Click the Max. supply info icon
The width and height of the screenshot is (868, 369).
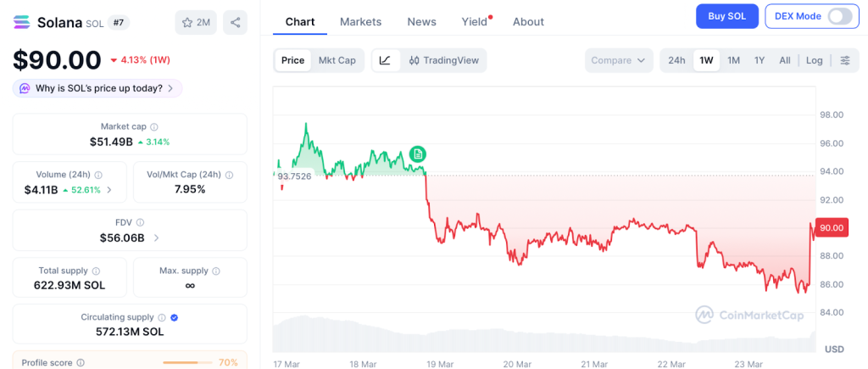(x=215, y=271)
